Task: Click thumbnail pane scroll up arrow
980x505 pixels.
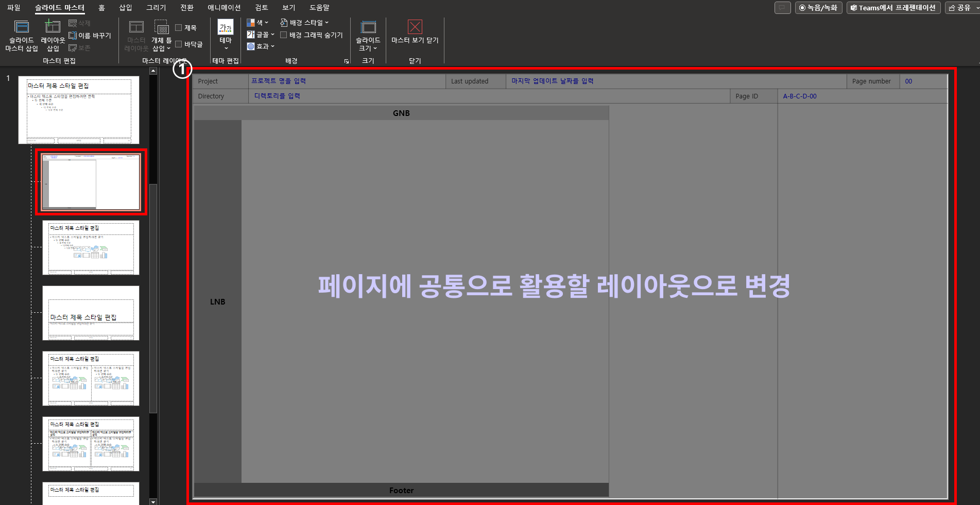Action: 153,71
